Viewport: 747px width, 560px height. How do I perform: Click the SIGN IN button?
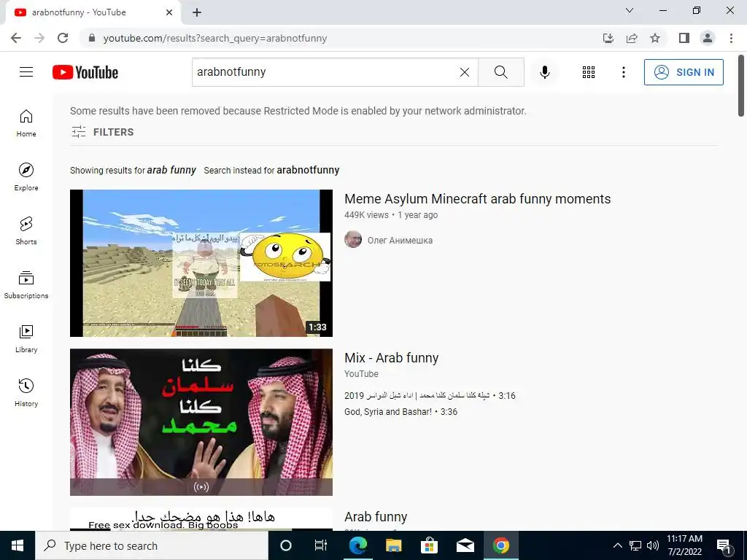pyautogui.click(x=684, y=72)
